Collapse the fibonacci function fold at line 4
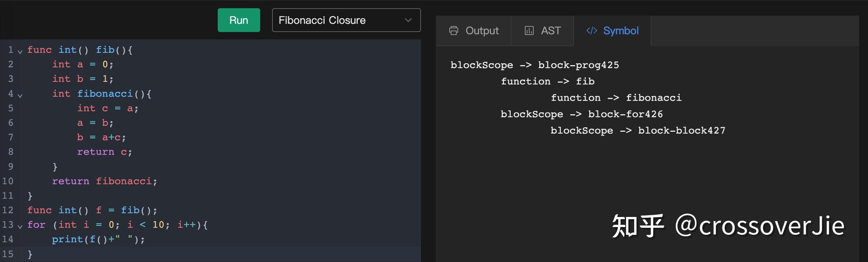868x262 pixels. coord(20,95)
